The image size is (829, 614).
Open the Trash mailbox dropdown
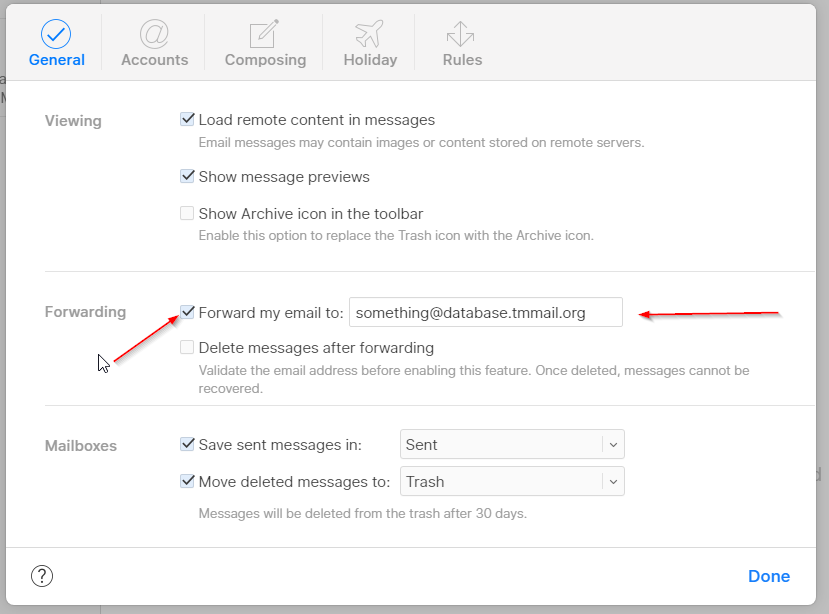[x=512, y=481]
